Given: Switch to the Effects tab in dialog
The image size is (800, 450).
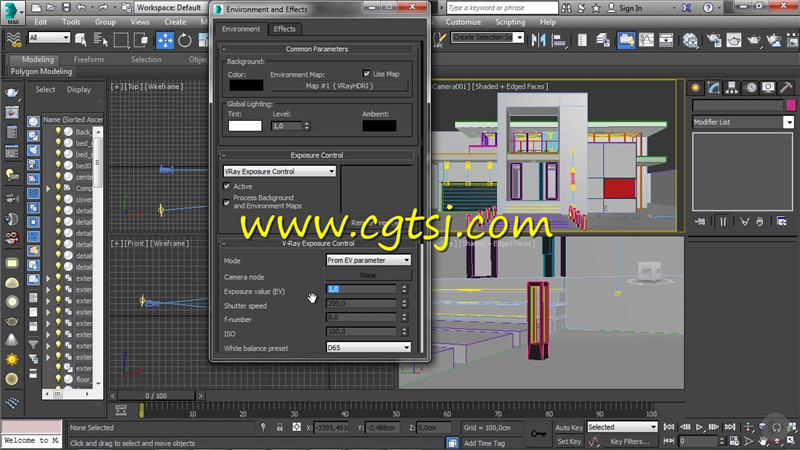Looking at the screenshot, I should click(284, 29).
